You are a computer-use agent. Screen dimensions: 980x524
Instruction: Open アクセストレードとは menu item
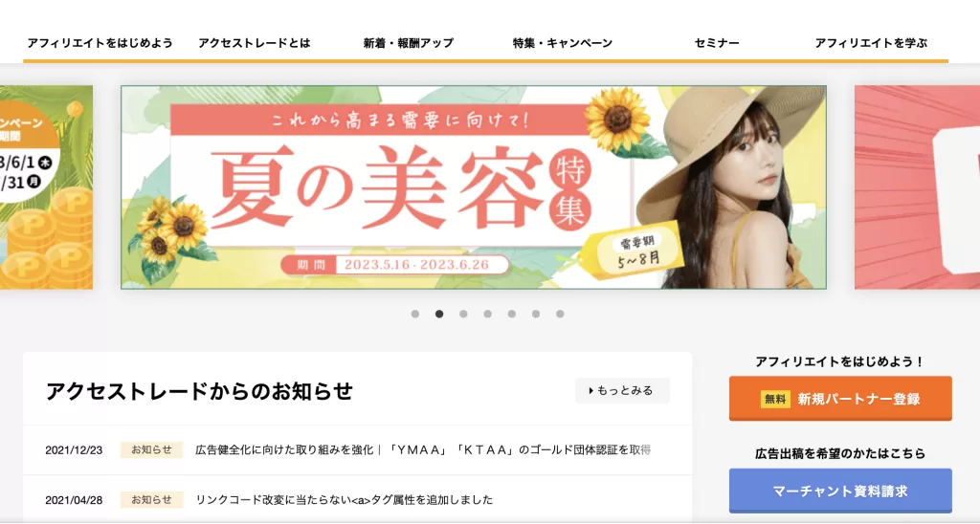[255, 43]
